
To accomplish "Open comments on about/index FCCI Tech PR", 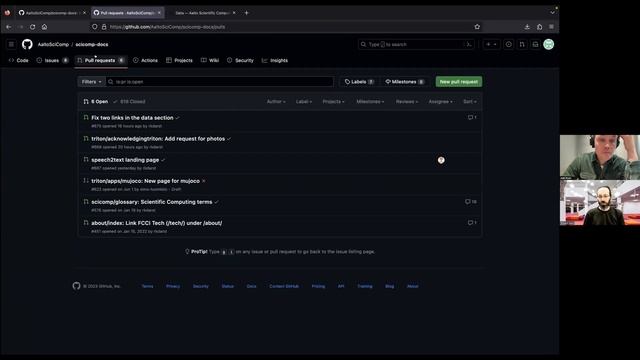I will (472, 223).
